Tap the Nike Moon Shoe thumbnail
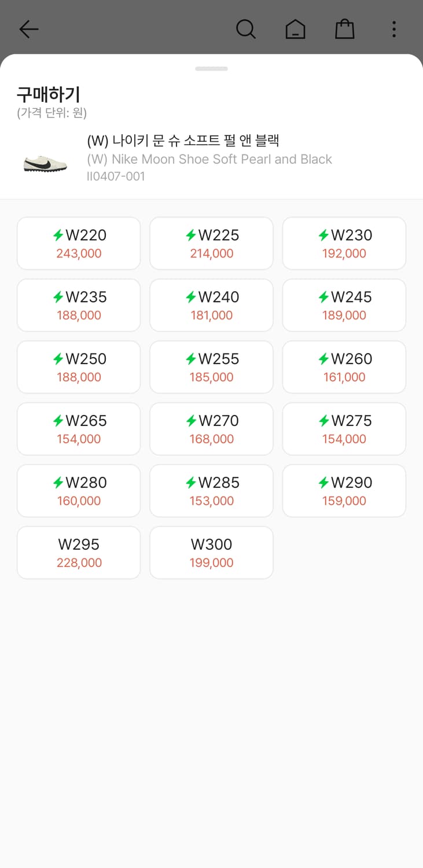This screenshot has width=423, height=868. pyautogui.click(x=45, y=163)
